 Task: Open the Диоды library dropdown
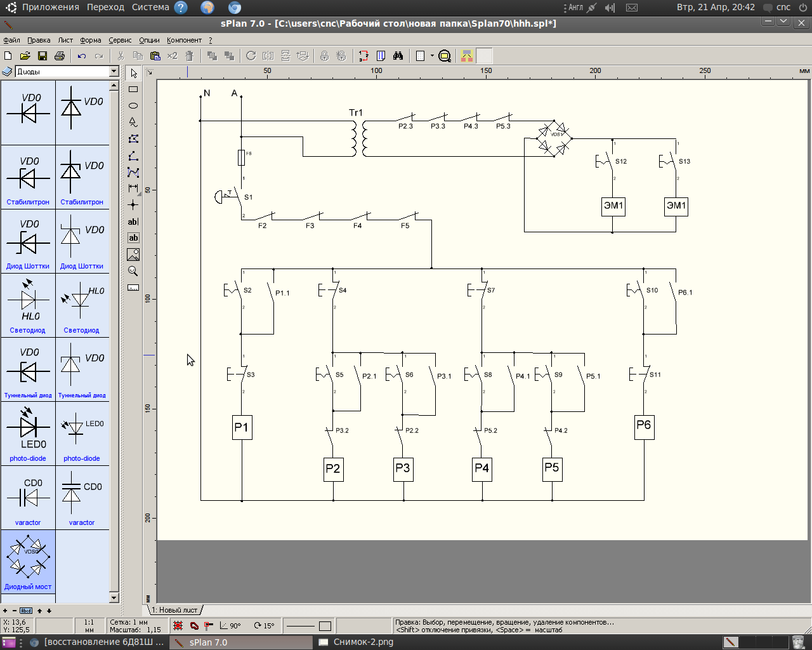pos(114,72)
